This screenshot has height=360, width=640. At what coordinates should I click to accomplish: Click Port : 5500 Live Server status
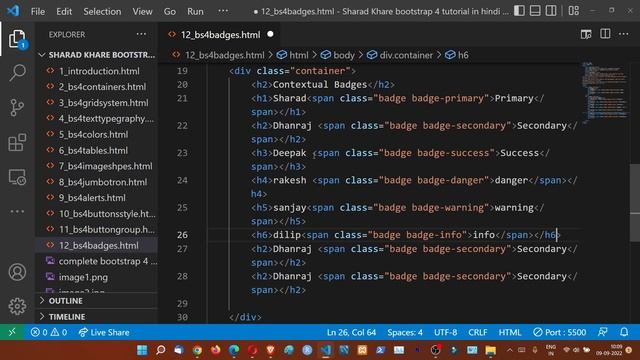[x=560, y=332]
